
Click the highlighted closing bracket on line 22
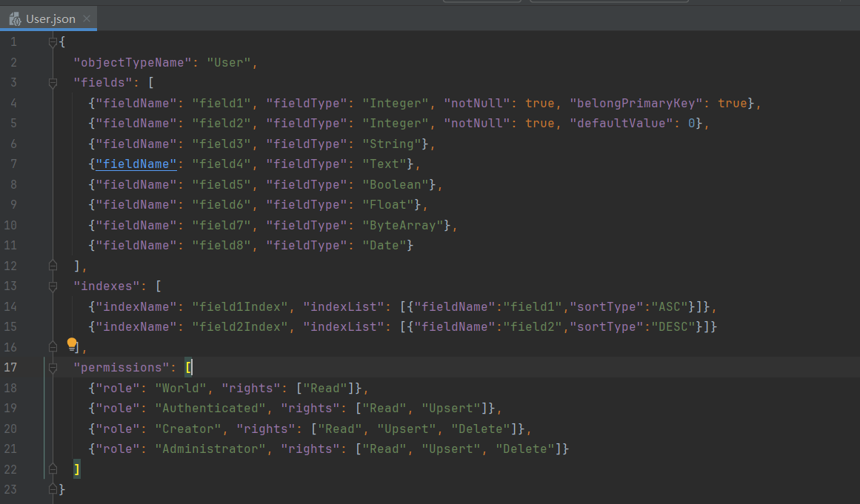tap(77, 469)
